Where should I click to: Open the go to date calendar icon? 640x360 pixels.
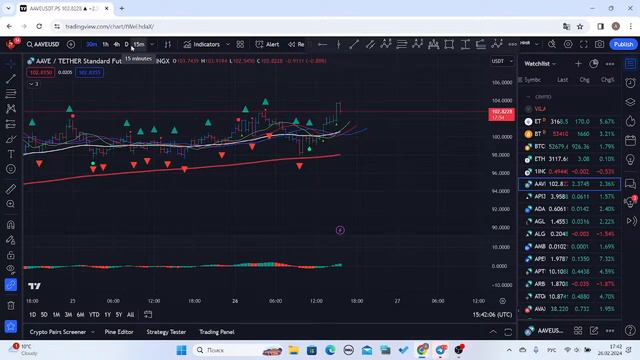tap(148, 314)
